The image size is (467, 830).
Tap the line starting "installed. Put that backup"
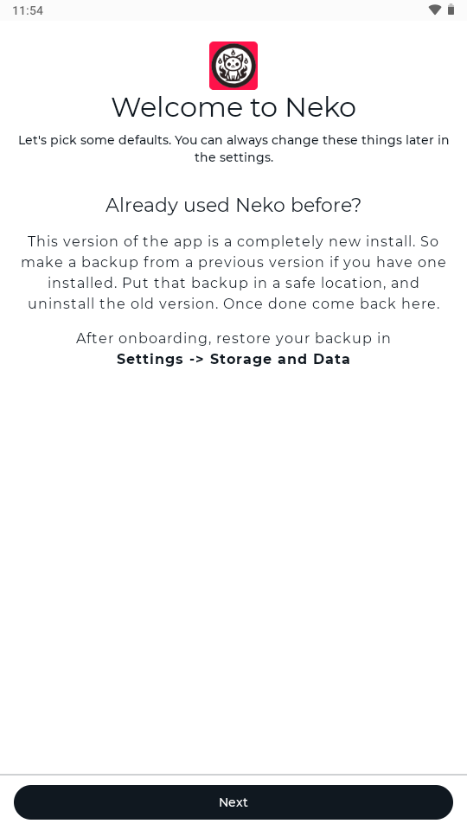234,283
